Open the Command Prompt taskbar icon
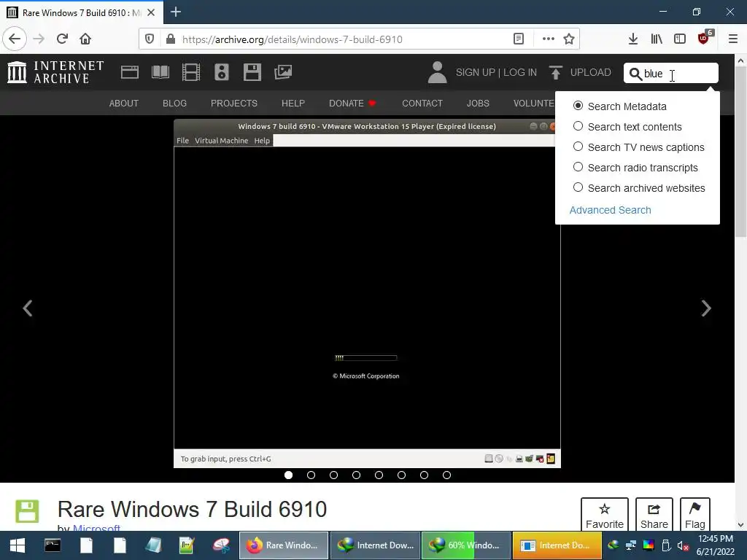Image resolution: width=747 pixels, height=560 pixels. (53, 545)
